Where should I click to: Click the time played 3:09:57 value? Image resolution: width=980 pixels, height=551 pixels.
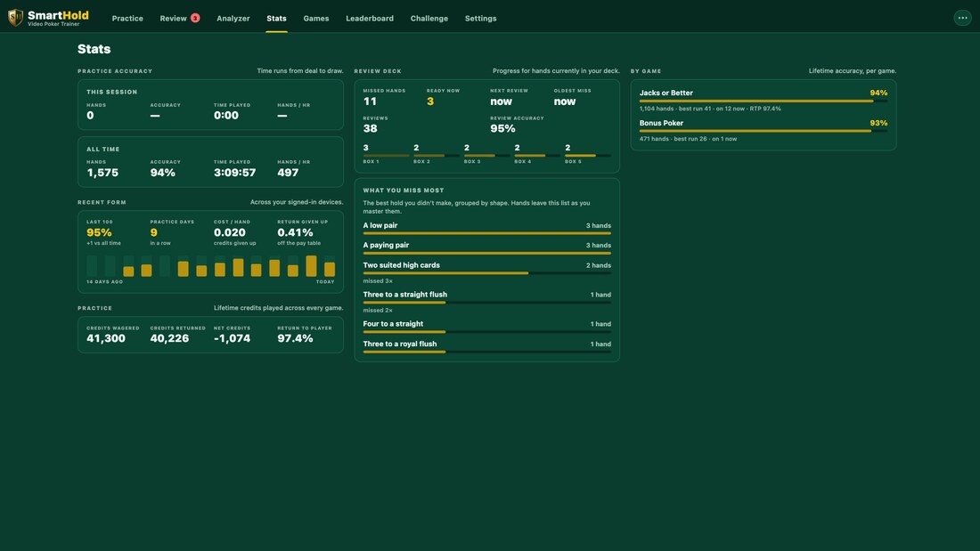point(235,173)
